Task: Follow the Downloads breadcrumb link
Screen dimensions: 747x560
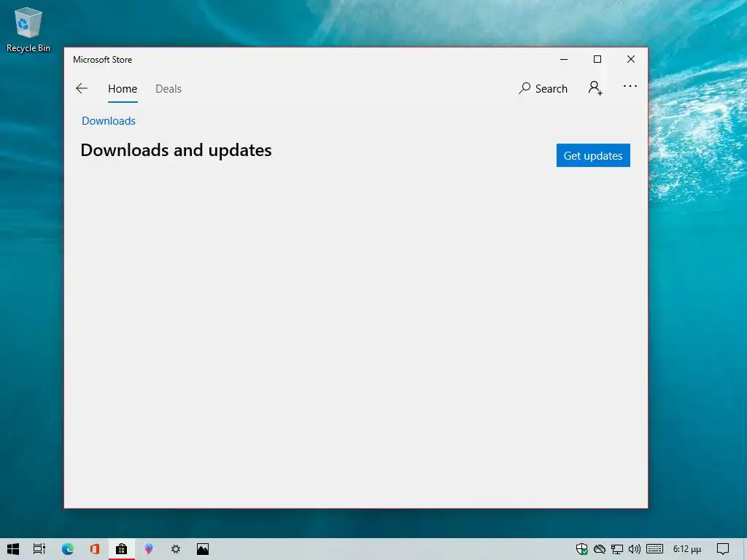Action: coord(109,121)
